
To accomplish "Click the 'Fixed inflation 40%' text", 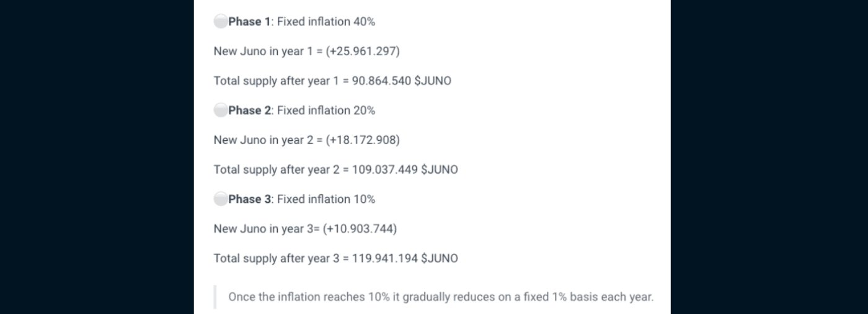I will point(326,22).
